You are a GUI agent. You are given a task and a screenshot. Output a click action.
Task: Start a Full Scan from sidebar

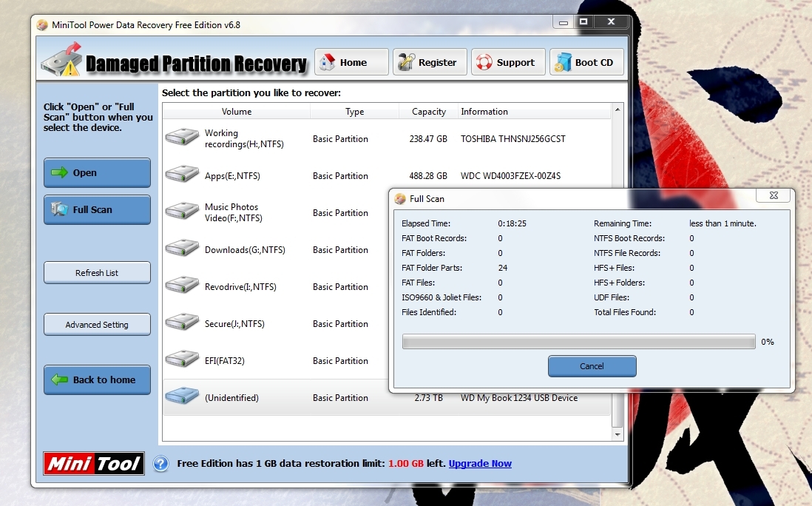(98, 210)
